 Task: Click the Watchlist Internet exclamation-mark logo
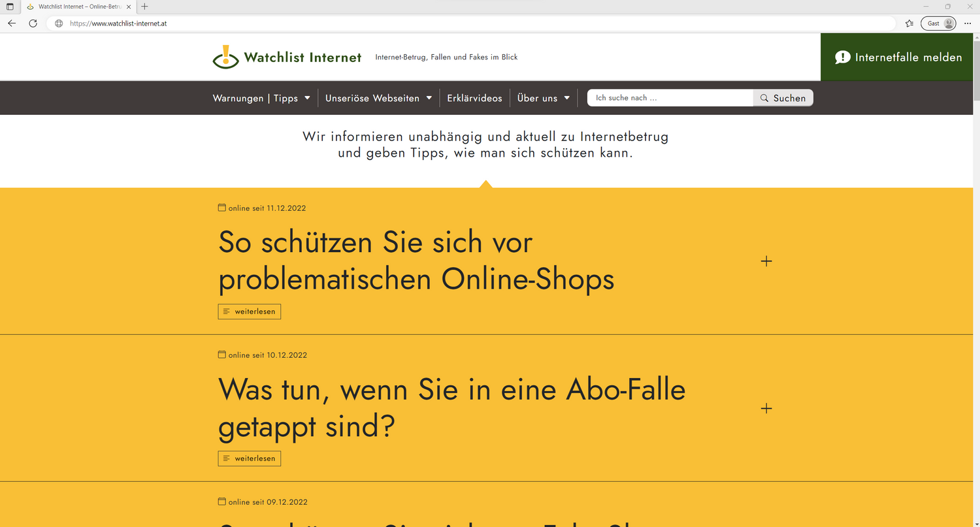pos(225,56)
